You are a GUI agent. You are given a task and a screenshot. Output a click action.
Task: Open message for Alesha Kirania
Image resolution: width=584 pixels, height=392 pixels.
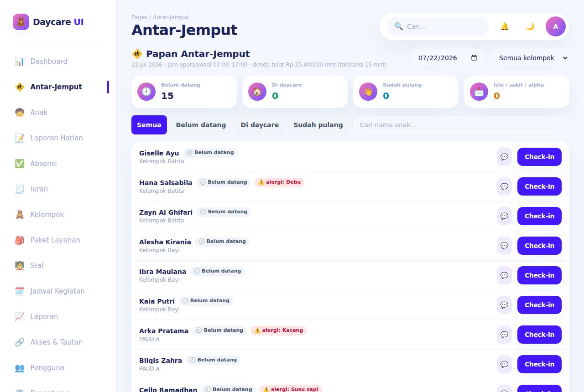(x=504, y=246)
